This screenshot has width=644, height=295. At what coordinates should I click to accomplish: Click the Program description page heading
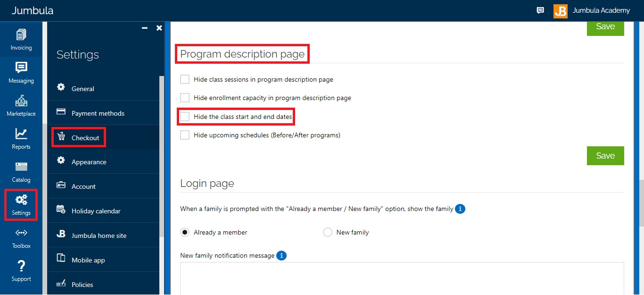(x=242, y=54)
